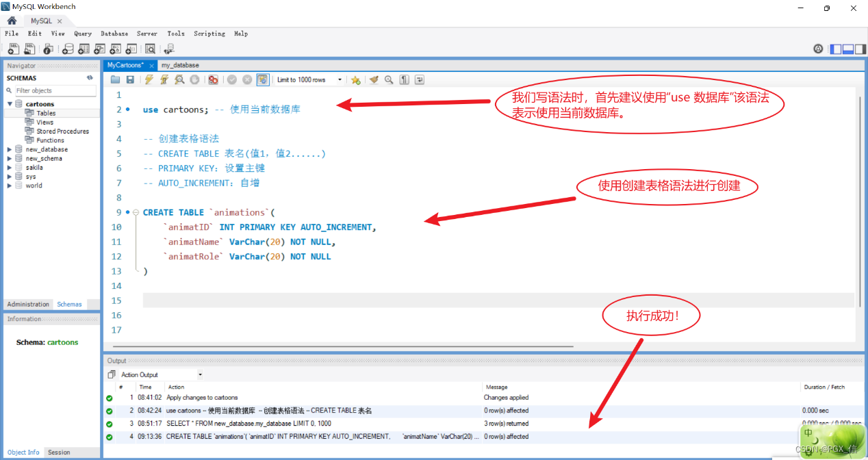The width and height of the screenshot is (868, 460).
Task: Expand the world schema
Action: (10, 186)
